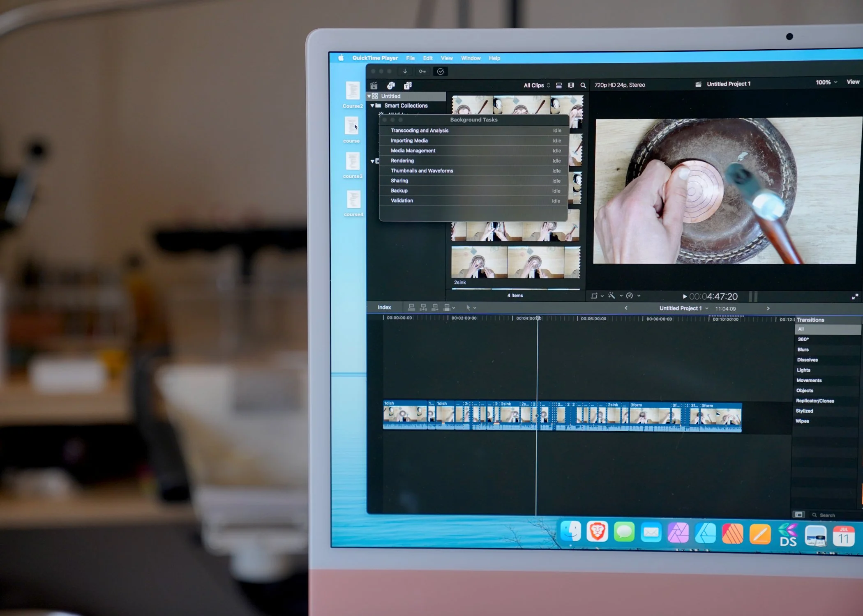
Task: Enter full-screen viewer playback
Action: click(x=855, y=297)
